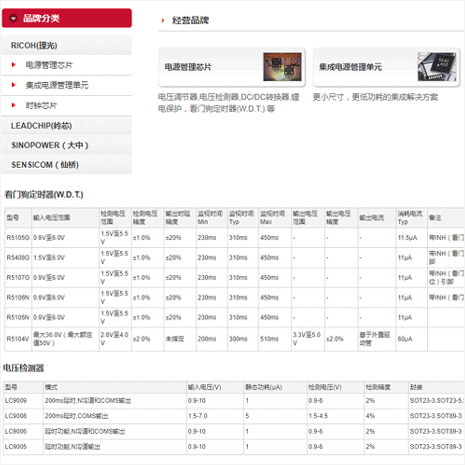Viewport: 465px width, 465px height.
Task: Click 200ms min time for R5104V
Action: point(207,339)
